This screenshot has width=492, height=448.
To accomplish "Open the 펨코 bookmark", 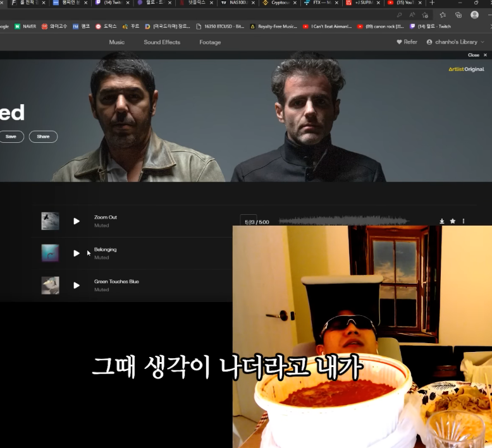I will point(82,27).
